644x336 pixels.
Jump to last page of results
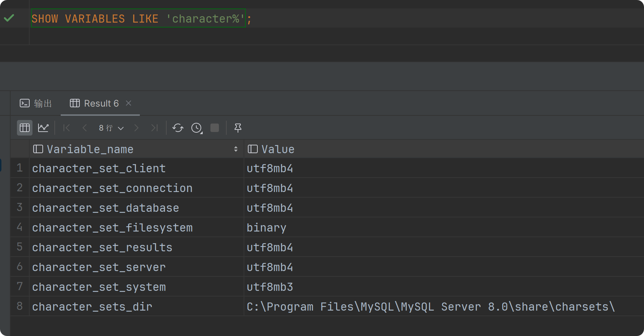point(154,128)
